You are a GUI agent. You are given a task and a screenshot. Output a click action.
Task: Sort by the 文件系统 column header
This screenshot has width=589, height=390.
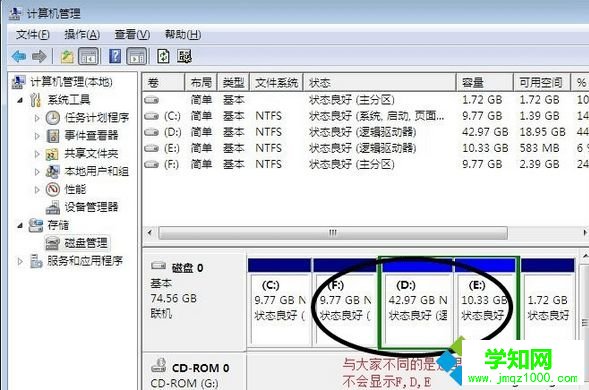click(x=276, y=82)
